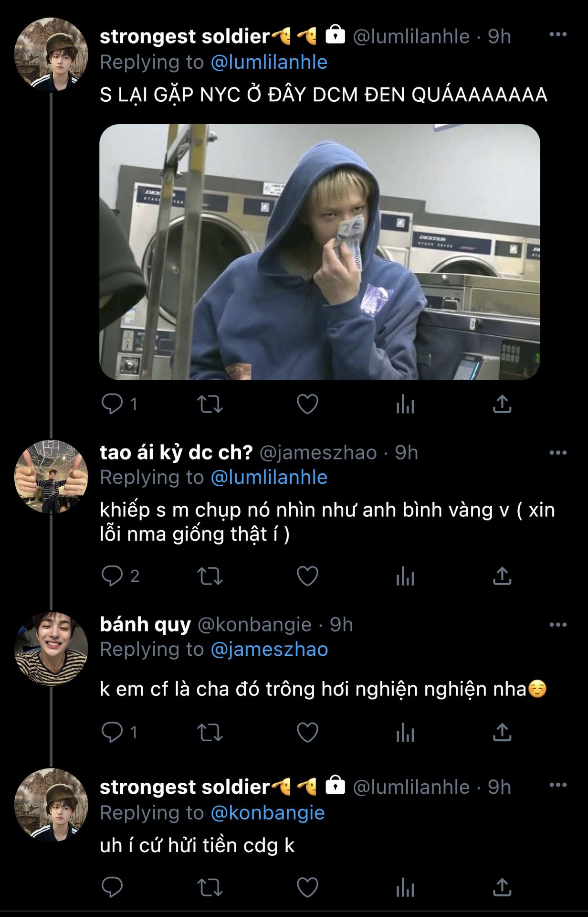Reply to the last tweet in thread
Viewport: 588px width, 917px height.
(113, 888)
